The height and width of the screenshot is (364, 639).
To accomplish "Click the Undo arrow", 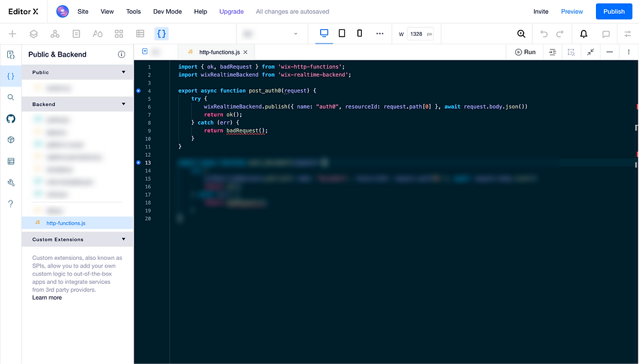I will [544, 34].
